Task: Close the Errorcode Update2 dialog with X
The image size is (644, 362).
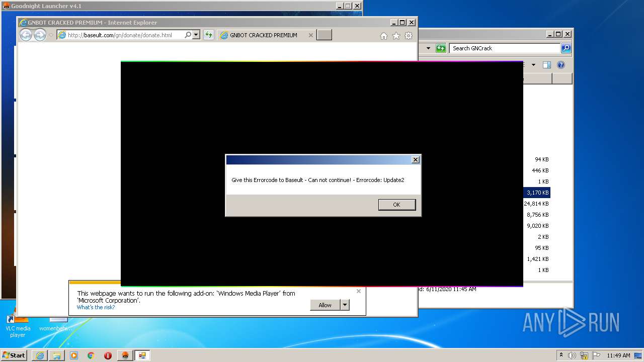Action: (x=415, y=159)
